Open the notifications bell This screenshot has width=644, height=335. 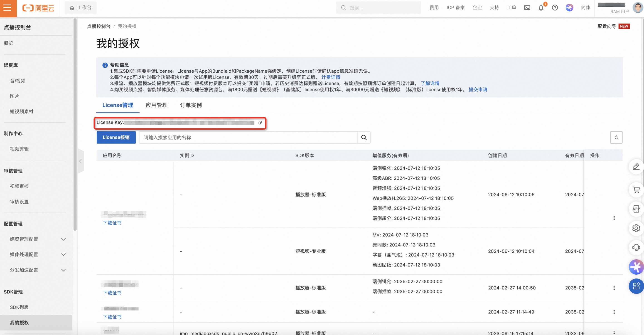point(541,8)
